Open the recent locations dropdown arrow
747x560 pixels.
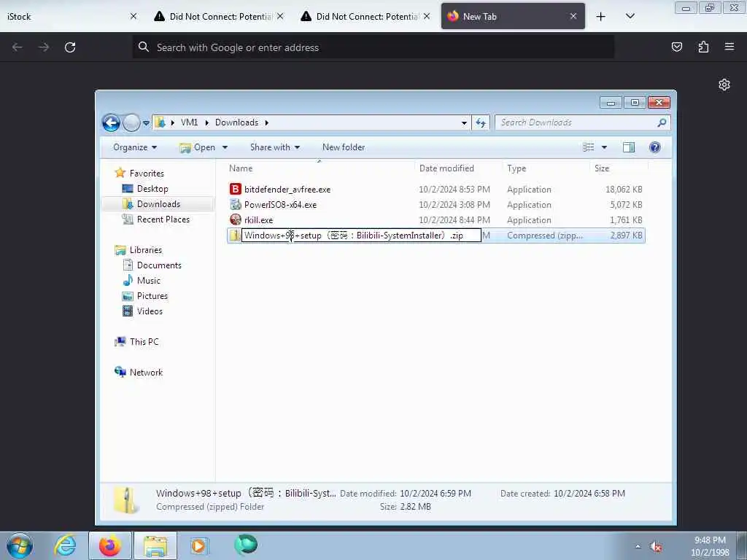pyautogui.click(x=146, y=122)
